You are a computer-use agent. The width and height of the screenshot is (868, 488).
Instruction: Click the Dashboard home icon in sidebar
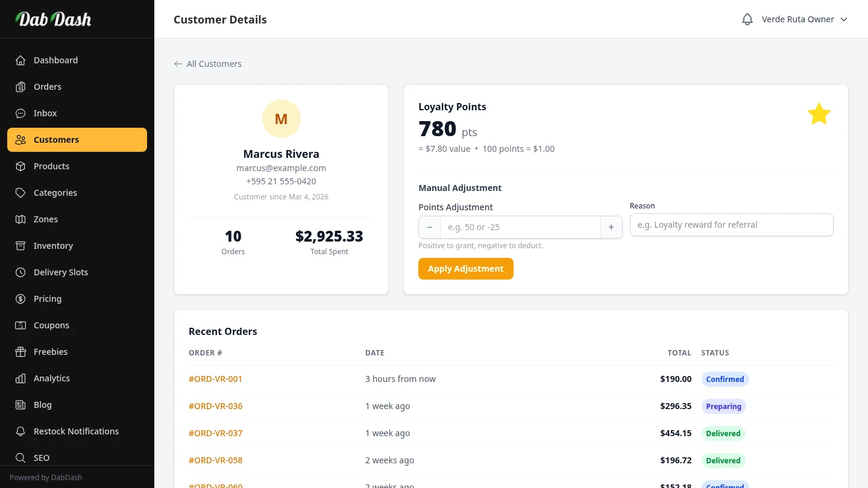[x=20, y=60]
